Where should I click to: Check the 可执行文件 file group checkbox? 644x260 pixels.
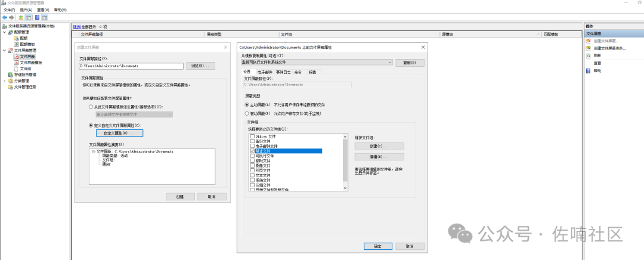click(252, 156)
